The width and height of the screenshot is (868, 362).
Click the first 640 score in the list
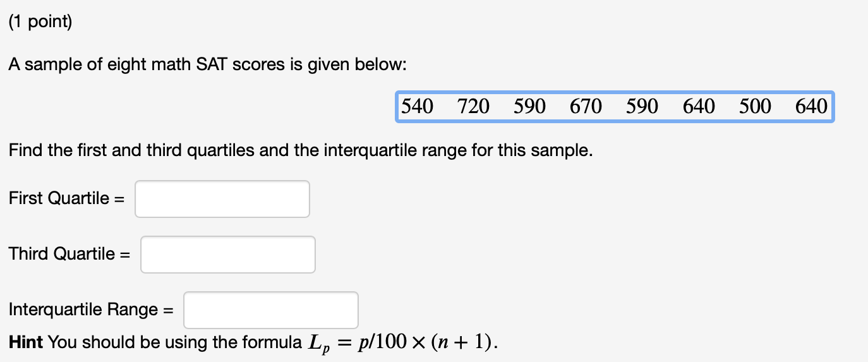[x=699, y=106]
